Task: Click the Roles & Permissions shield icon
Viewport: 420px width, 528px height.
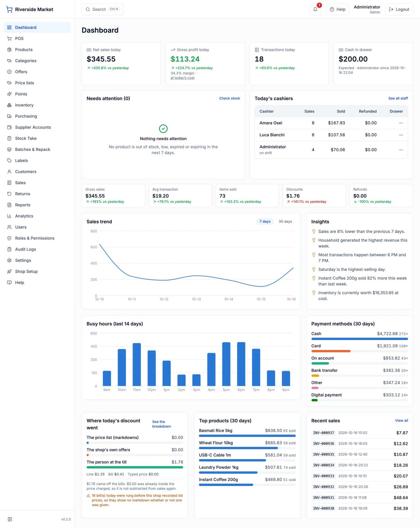Action: (9, 238)
